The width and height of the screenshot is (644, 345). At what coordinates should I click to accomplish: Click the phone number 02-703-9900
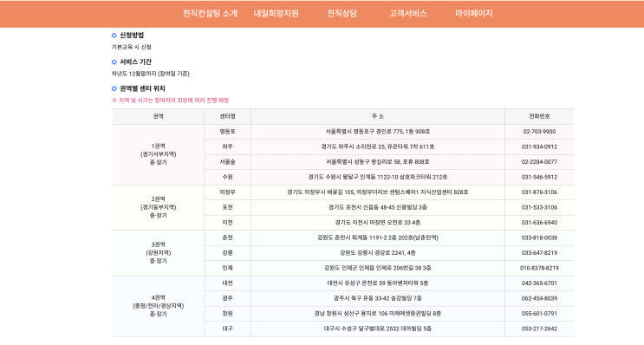point(539,132)
